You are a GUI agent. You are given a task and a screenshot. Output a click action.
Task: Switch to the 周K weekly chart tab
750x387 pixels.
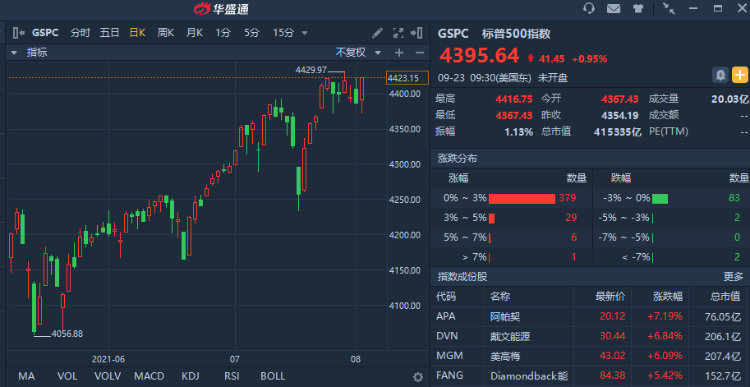(165, 33)
